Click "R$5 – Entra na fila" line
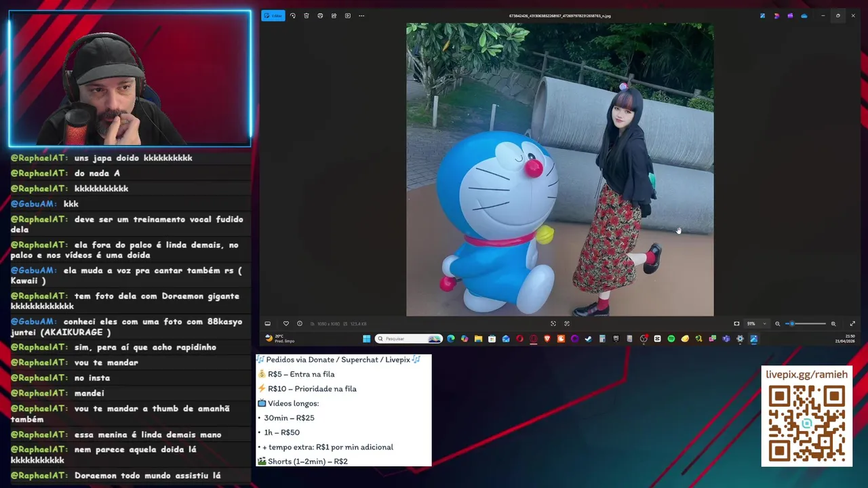The height and width of the screenshot is (488, 868). [296, 374]
